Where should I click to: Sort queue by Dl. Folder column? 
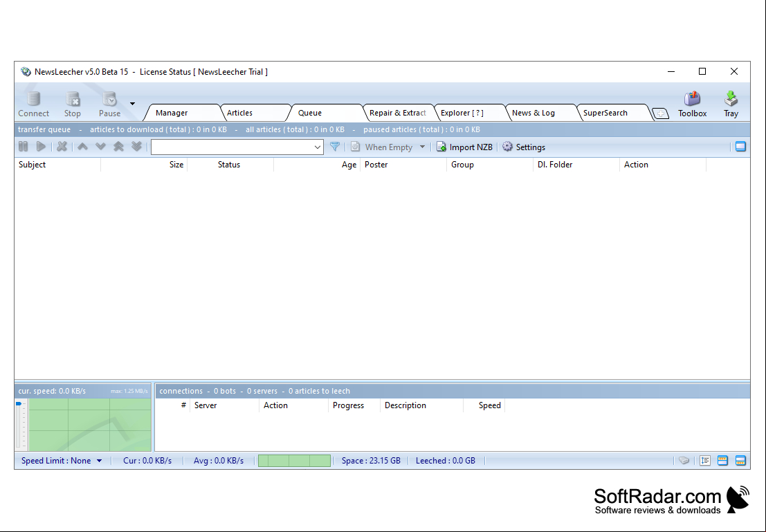[576, 165]
